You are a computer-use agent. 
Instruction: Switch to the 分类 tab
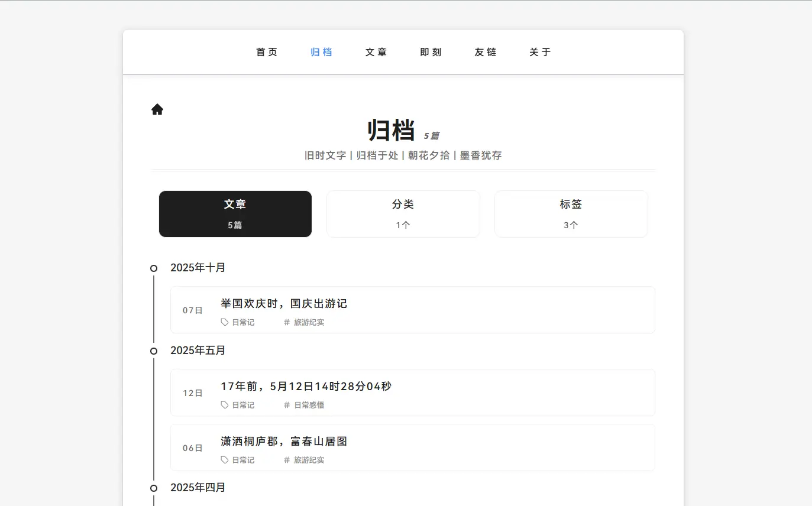(x=403, y=214)
